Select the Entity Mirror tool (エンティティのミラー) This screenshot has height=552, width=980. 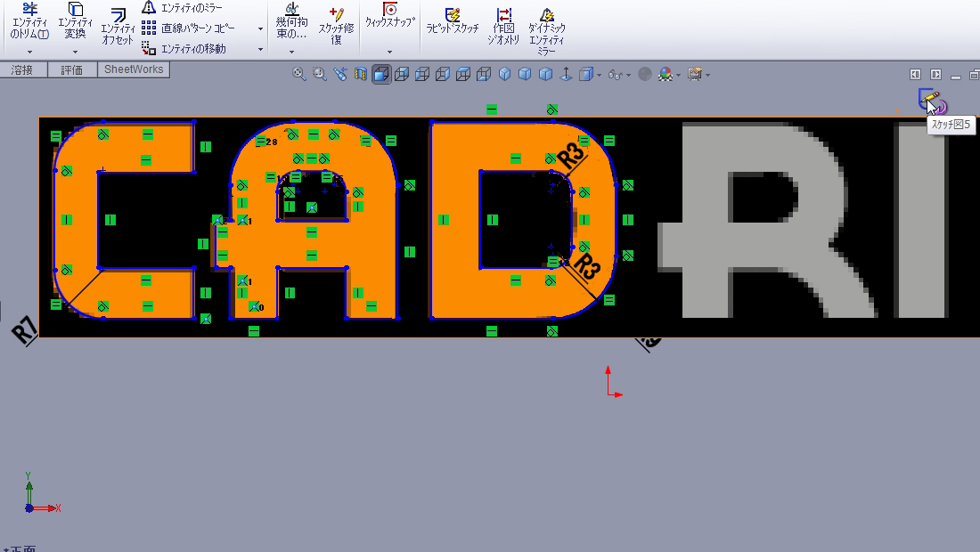pos(184,8)
